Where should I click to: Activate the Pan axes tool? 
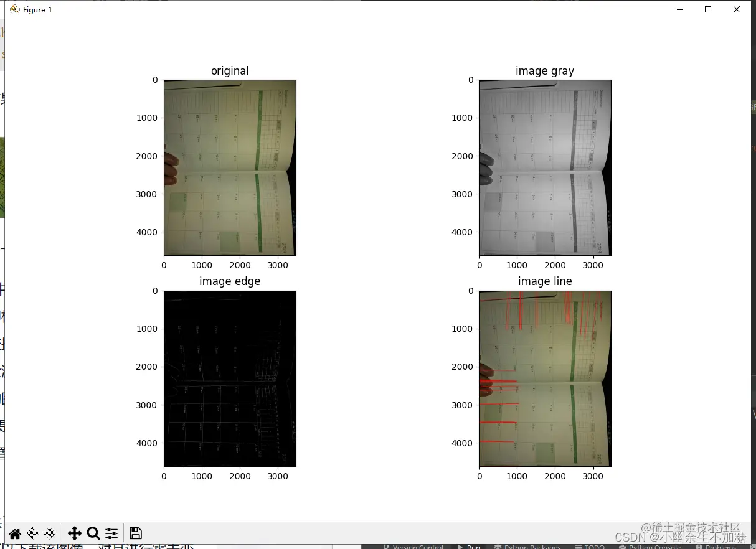click(x=75, y=533)
